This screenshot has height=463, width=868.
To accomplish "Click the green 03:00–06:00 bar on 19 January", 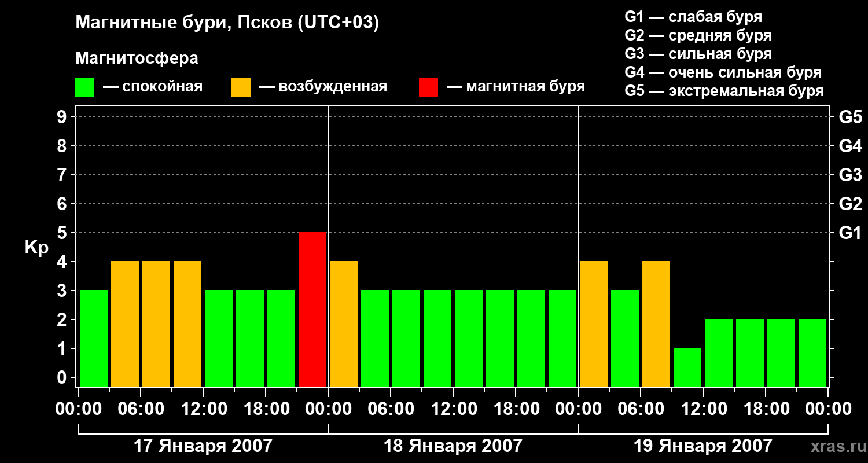I will click(x=625, y=339).
